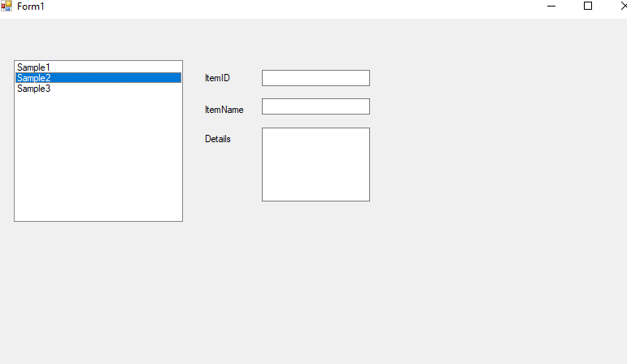Click the ItemID label
This screenshot has height=364, width=627.
pyautogui.click(x=217, y=78)
